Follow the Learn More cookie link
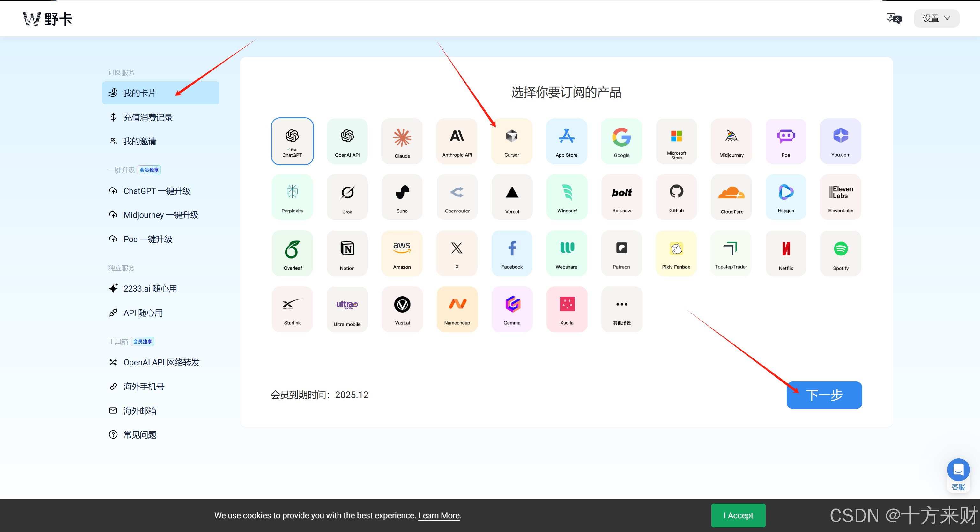This screenshot has width=980, height=532. click(x=439, y=515)
